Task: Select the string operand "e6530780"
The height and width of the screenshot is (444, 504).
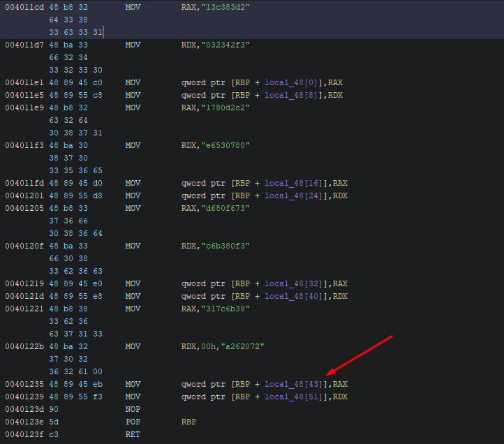Action: click(x=223, y=145)
